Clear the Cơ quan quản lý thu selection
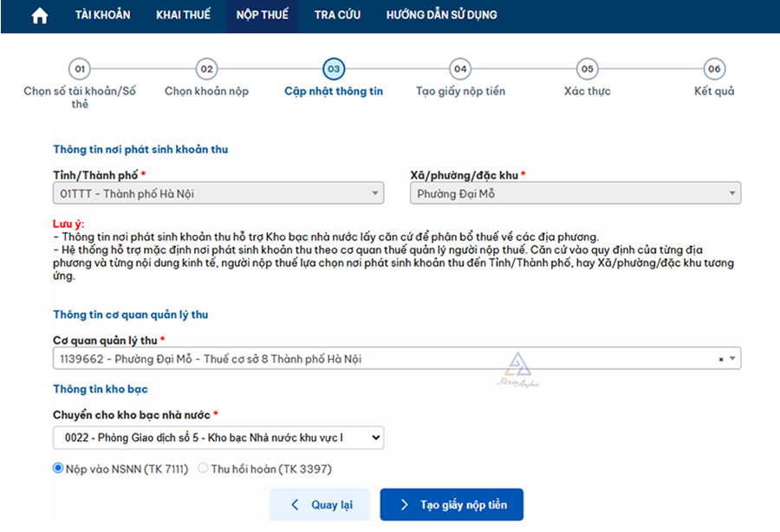This screenshot has width=780, height=532. [721, 360]
